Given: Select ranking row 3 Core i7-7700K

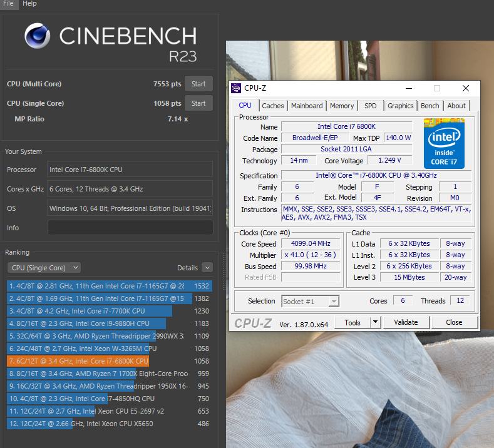Looking at the screenshot, I should click(110, 311).
